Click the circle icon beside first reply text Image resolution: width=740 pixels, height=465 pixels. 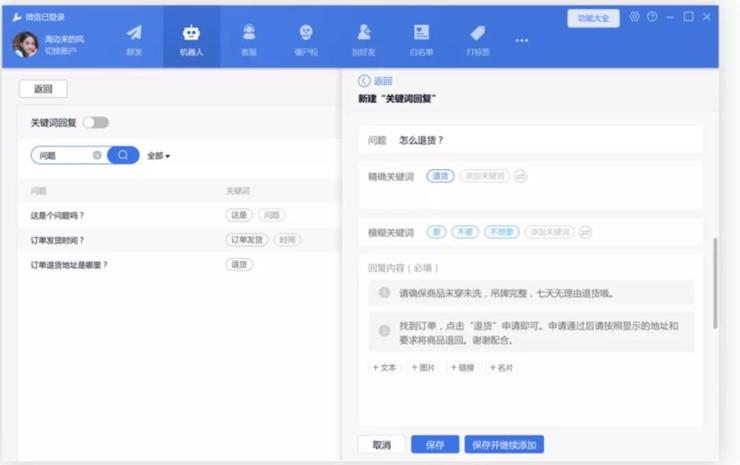(385, 293)
